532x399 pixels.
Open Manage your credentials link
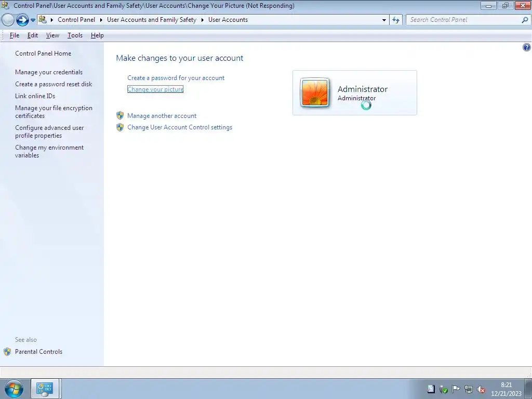[x=49, y=72]
